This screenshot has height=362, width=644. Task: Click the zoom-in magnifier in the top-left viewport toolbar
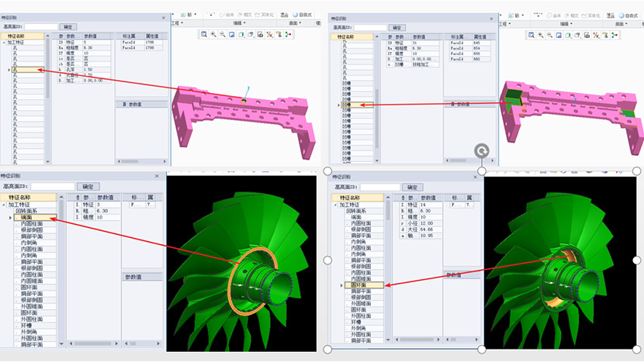(213, 34)
